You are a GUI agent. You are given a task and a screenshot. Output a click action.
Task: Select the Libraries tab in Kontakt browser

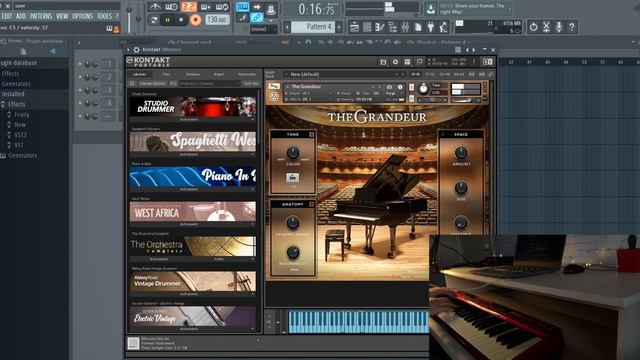[140, 74]
